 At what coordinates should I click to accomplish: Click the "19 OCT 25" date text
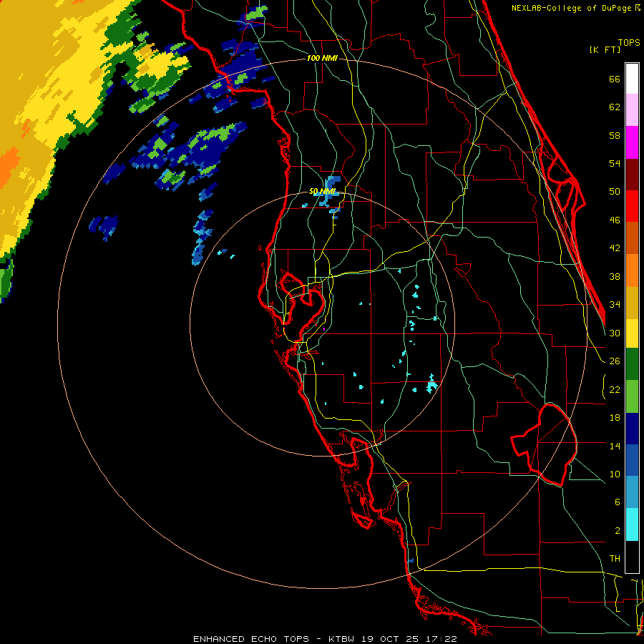pyautogui.click(x=390, y=639)
